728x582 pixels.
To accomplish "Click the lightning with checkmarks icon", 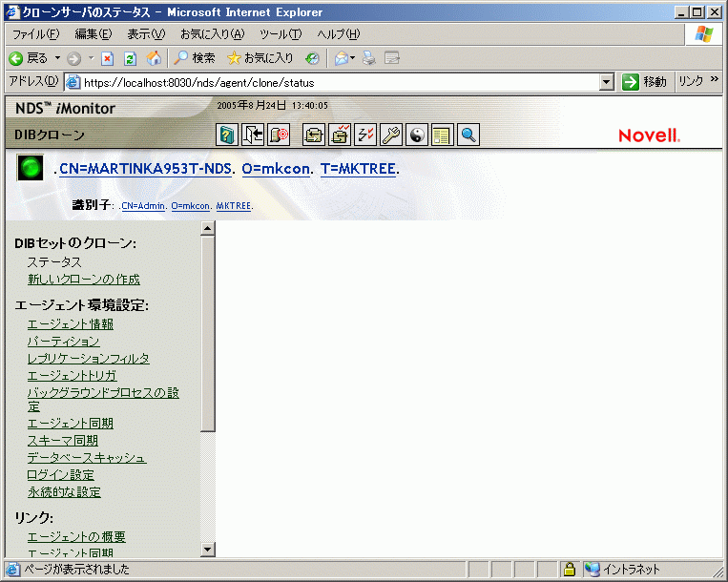I will tap(365, 135).
